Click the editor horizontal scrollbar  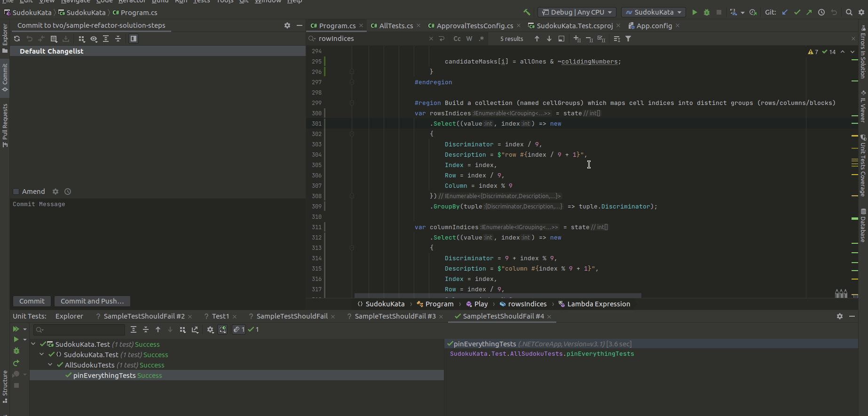pyautogui.click(x=497, y=296)
